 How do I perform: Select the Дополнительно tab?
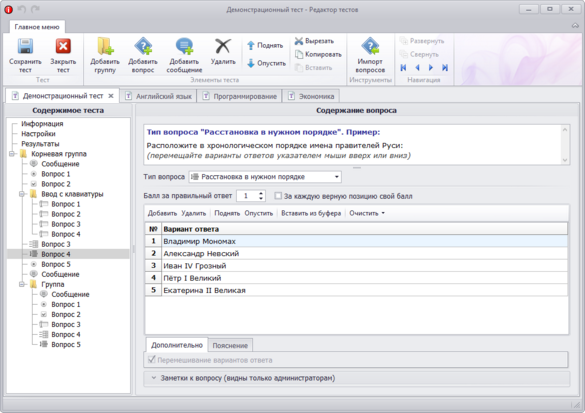coord(177,345)
